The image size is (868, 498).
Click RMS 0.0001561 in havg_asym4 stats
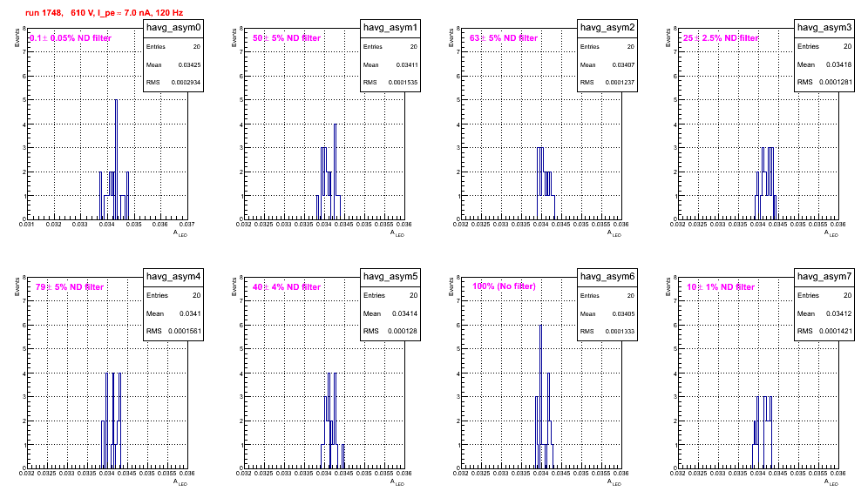coord(173,332)
